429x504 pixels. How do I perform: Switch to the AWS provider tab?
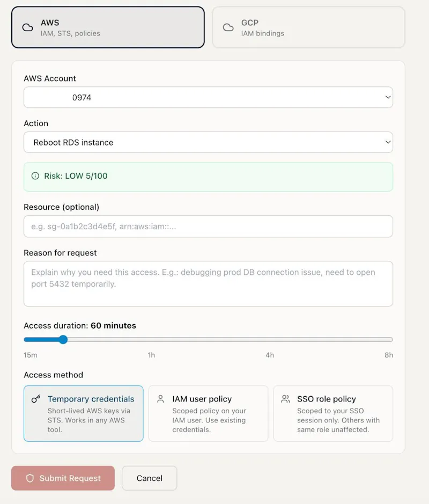[x=108, y=27]
